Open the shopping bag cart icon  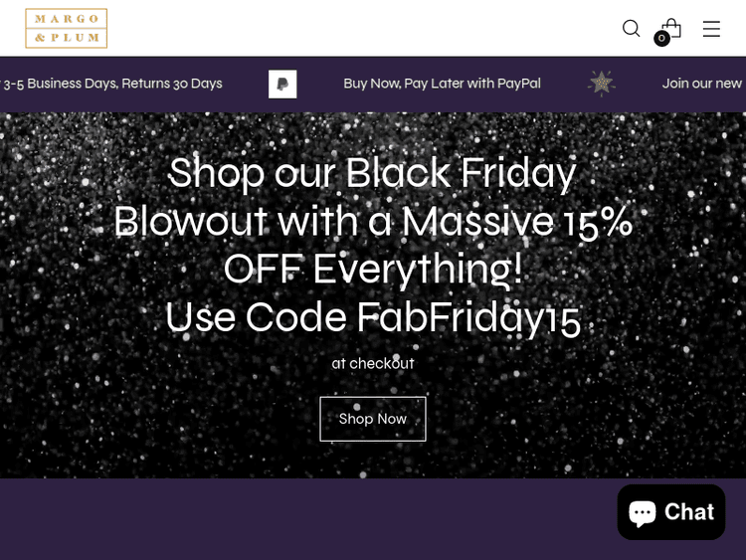coord(672,27)
